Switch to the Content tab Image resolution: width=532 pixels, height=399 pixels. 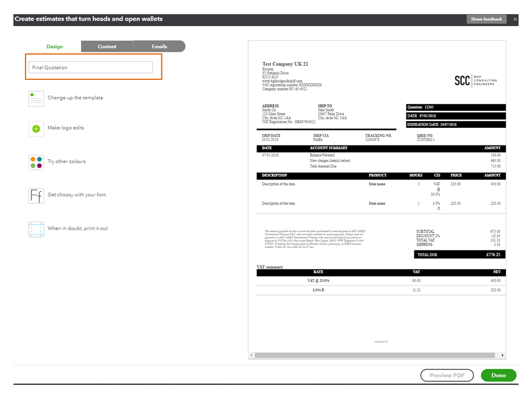pos(107,46)
